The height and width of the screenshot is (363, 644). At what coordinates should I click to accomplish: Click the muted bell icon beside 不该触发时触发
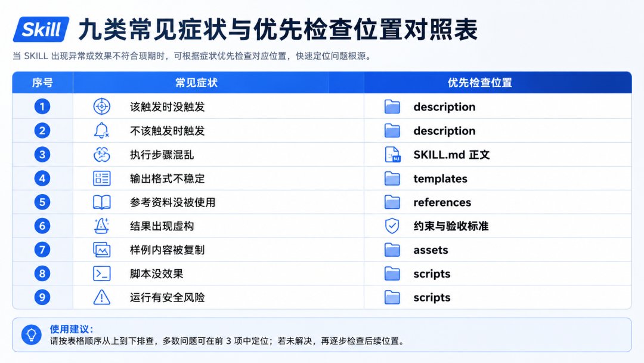tap(101, 131)
